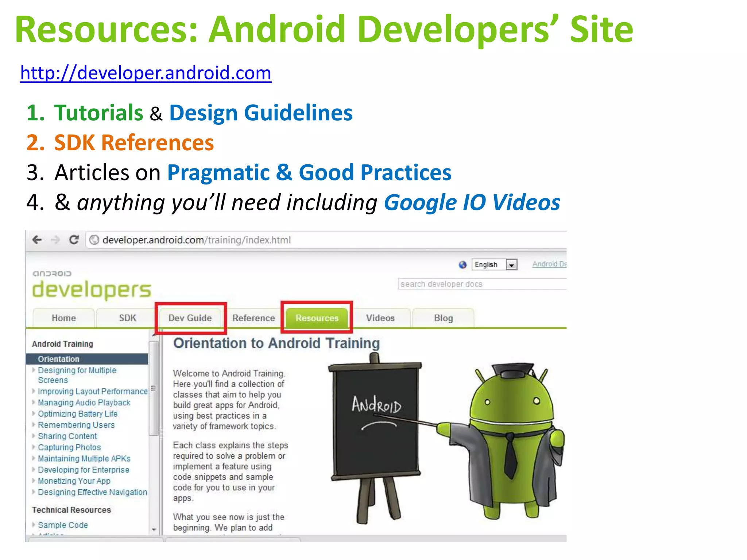Open Designing for Multiple Screens link
The image size is (747, 560).
coord(77,375)
